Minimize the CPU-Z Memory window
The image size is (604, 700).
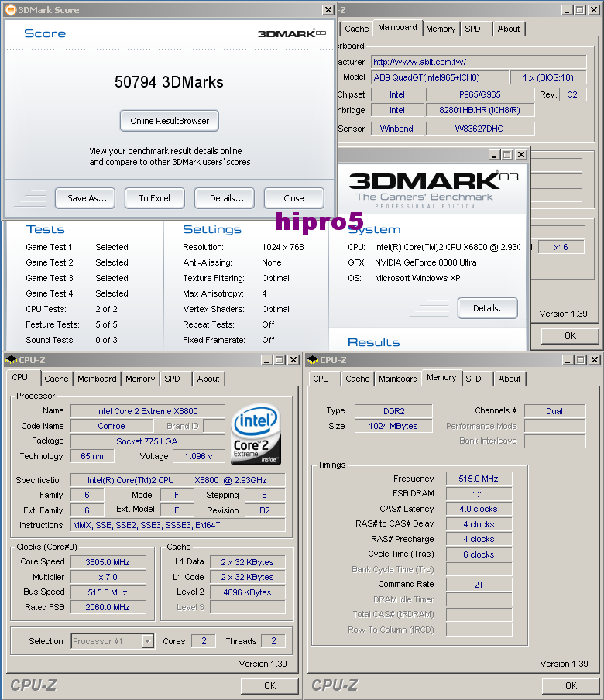point(568,360)
